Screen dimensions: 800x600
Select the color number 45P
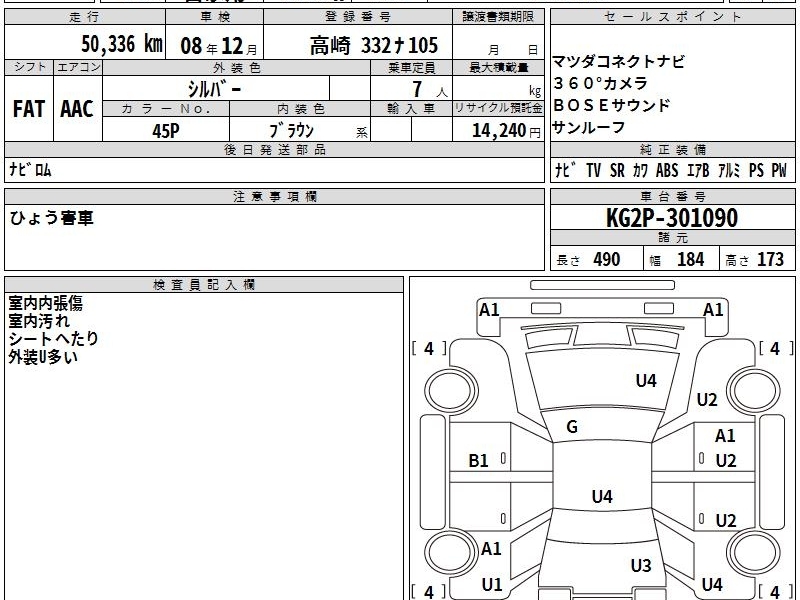(166, 131)
